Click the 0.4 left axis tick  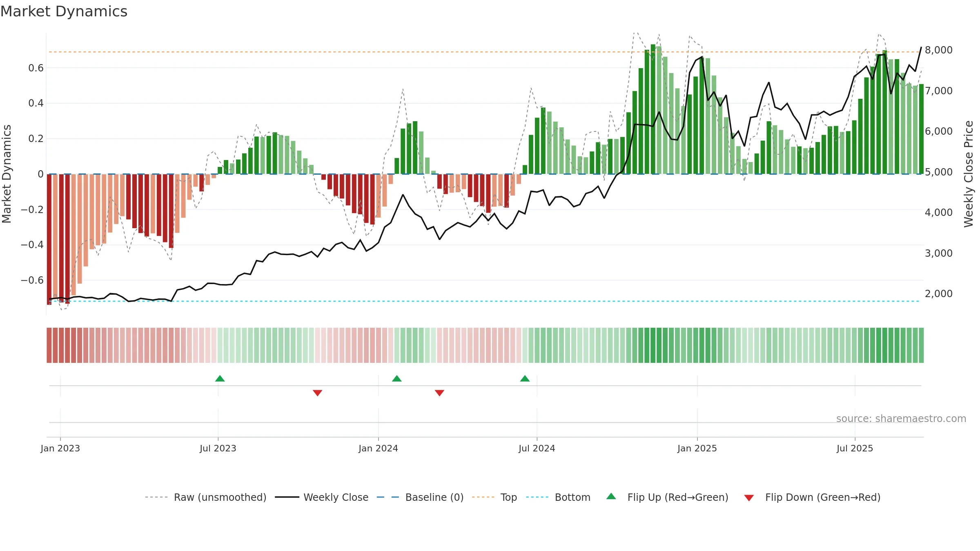(x=36, y=103)
